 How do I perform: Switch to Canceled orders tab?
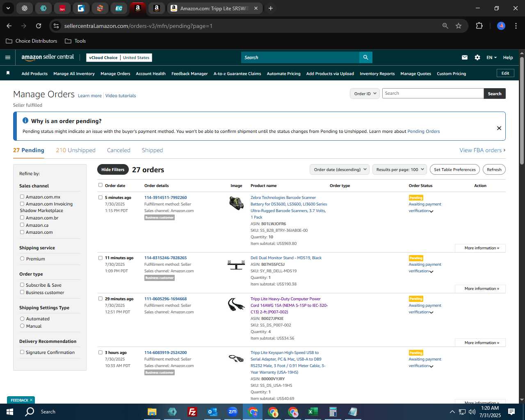[119, 150]
